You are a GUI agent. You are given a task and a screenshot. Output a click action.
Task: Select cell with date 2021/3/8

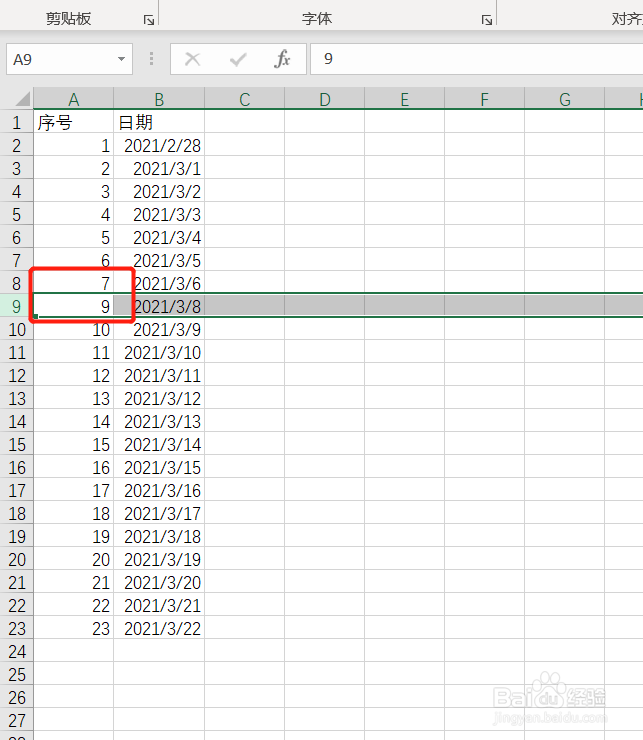pos(159,306)
